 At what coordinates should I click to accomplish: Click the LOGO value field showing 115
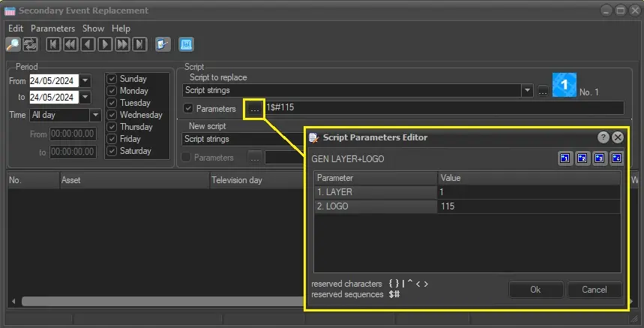(529, 206)
